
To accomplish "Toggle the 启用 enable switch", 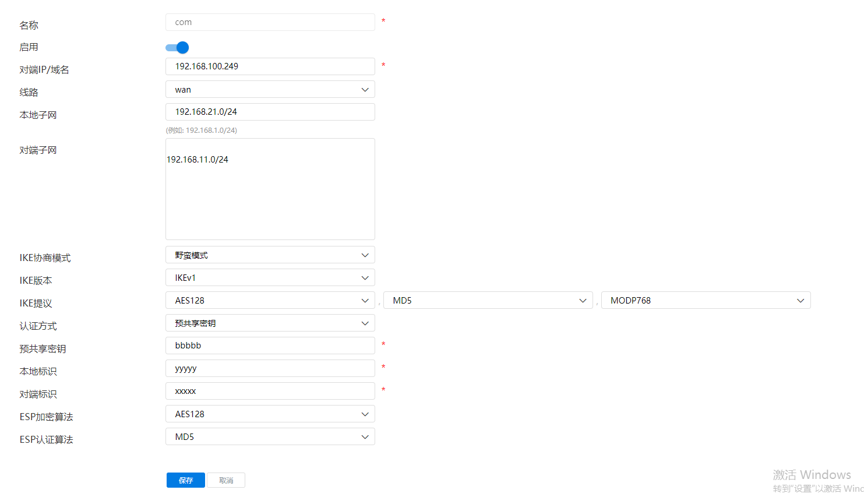I will tap(177, 48).
